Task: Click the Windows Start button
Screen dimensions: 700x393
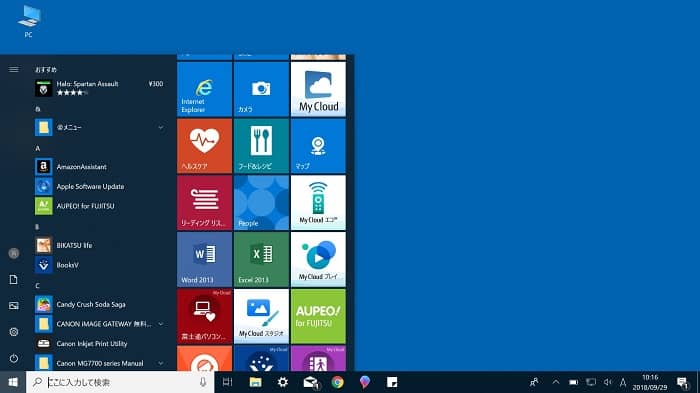Action: [x=13, y=382]
